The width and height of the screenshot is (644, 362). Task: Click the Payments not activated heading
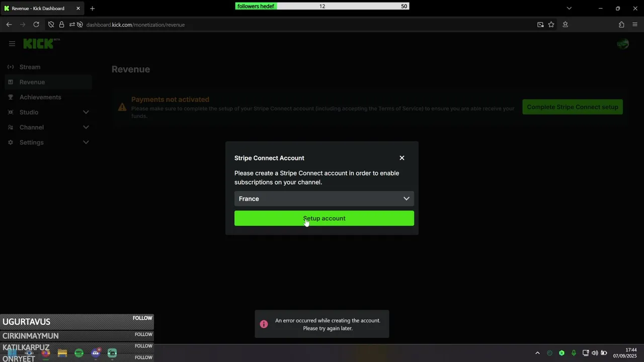(170, 100)
